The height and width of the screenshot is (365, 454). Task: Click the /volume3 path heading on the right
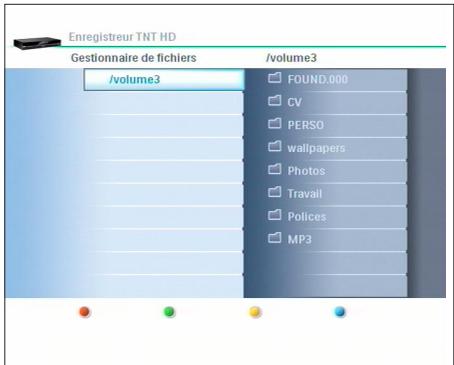291,58
